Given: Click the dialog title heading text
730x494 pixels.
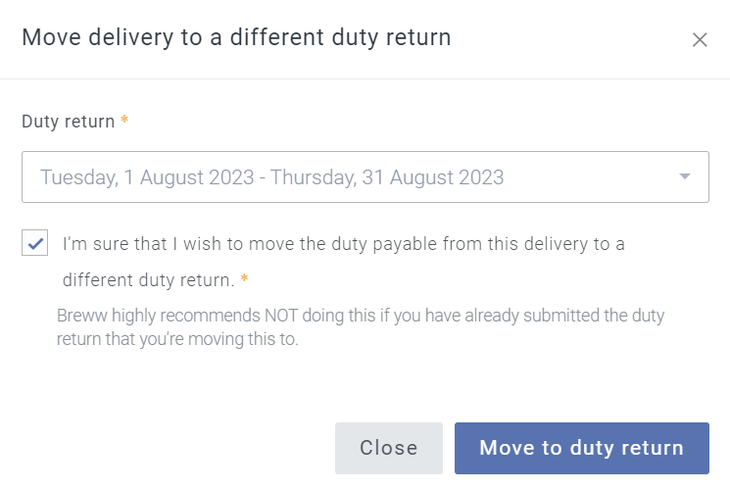Looking at the screenshot, I should click(236, 38).
